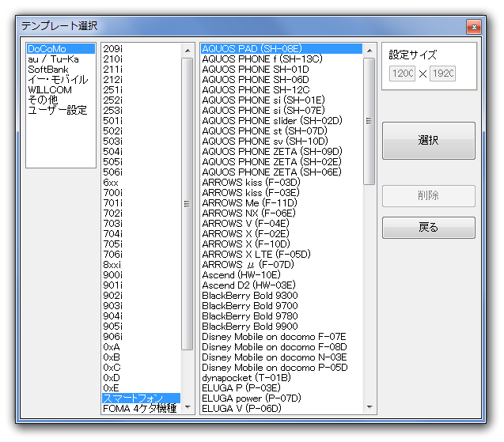Choose ELUGA V (P-06D)
Image resolution: width=504 pixels, height=442 pixels.
282,409
